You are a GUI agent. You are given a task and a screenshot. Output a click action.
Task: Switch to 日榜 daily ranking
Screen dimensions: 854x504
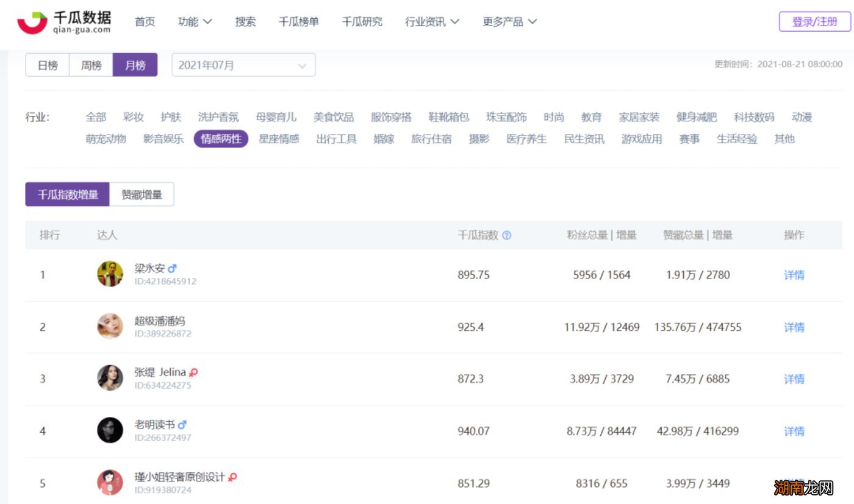pyautogui.click(x=48, y=65)
